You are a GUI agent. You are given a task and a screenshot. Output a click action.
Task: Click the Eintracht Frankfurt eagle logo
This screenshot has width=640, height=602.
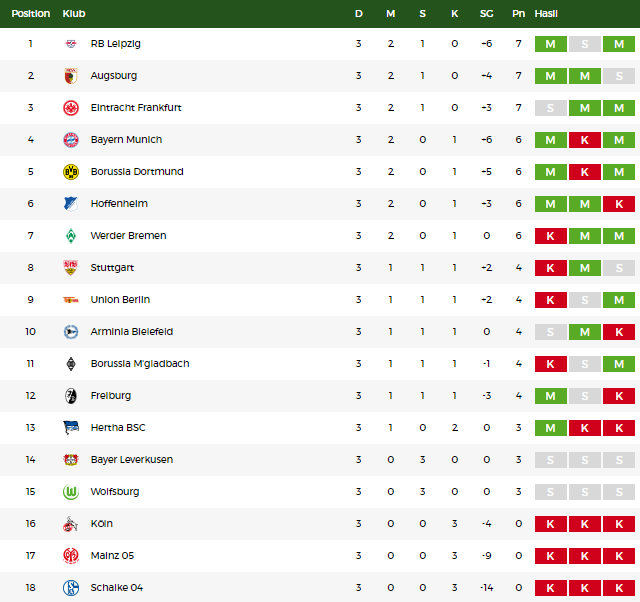coord(71,108)
